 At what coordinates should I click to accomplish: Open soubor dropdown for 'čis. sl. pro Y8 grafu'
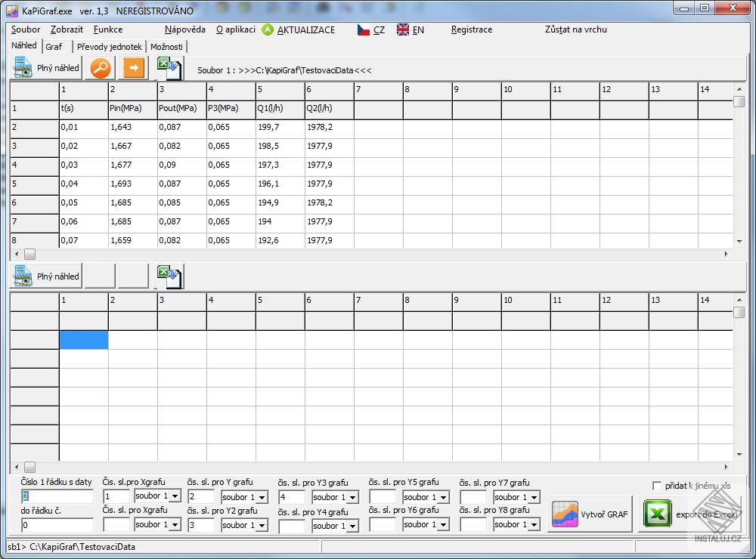point(534,524)
